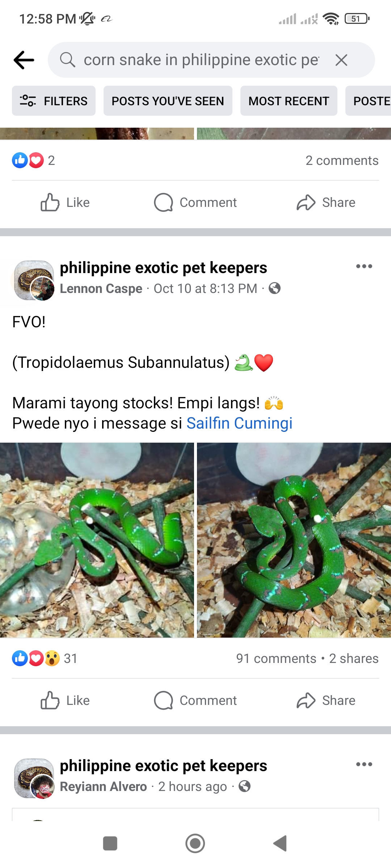This screenshot has width=391, height=868.
Task: Like the Tropidolaemus Subannulatus post
Action: coord(65,701)
